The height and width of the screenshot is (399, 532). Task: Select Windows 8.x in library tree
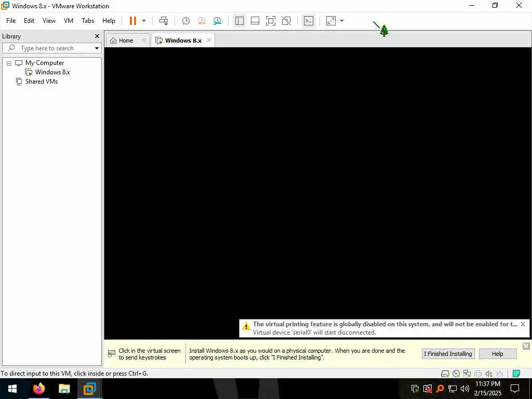[52, 72]
